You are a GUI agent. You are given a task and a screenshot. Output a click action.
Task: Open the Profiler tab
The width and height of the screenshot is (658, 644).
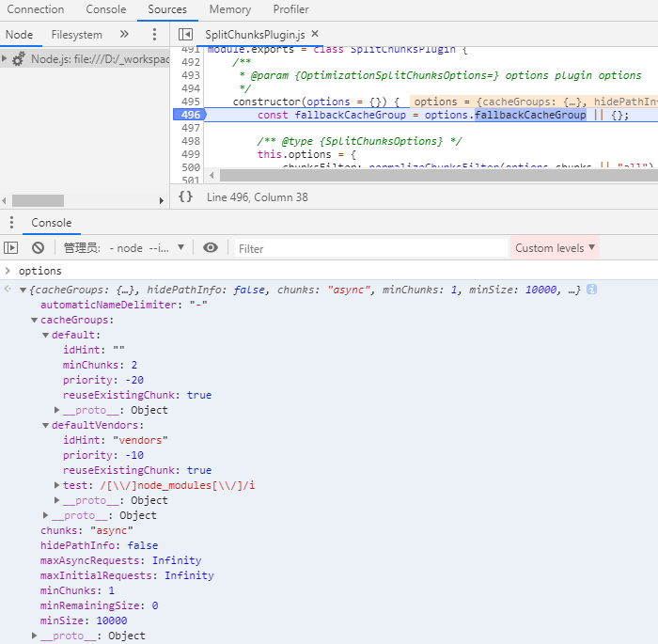pos(290,9)
